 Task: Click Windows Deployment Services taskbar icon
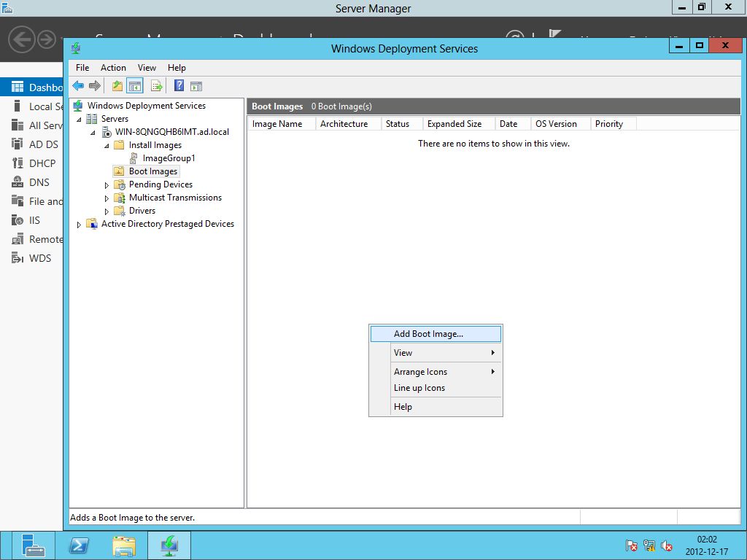point(169,545)
